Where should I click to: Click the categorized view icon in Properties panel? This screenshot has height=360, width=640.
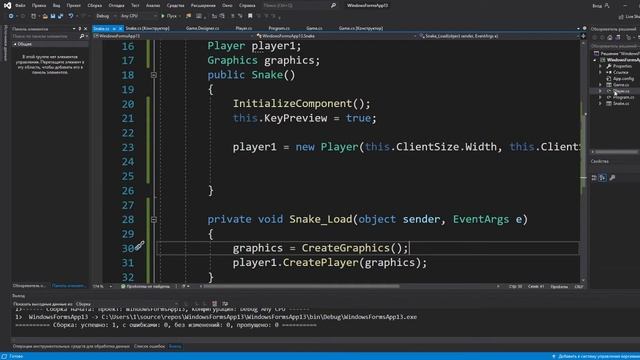click(x=594, y=178)
